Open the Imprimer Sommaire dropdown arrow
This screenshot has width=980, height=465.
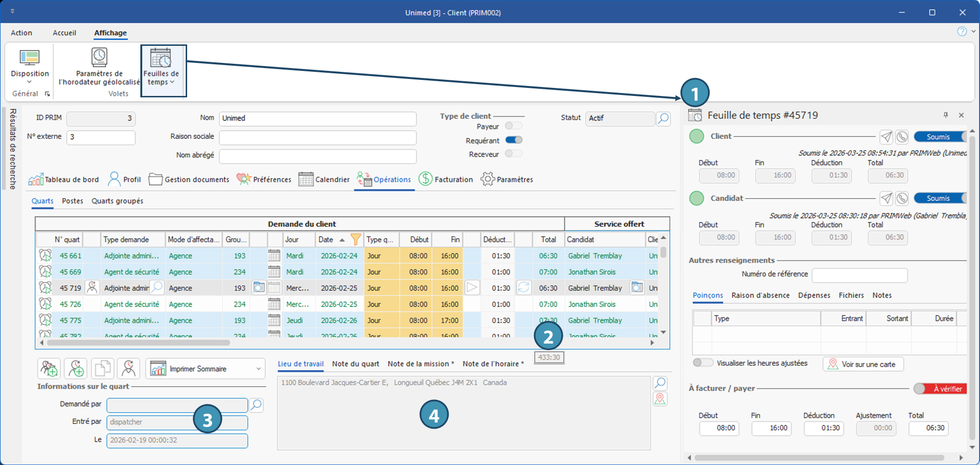point(258,369)
